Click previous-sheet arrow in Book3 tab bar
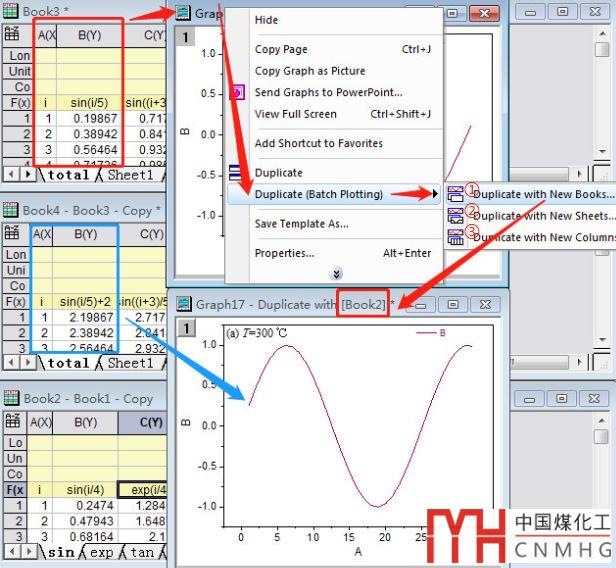Image resolution: width=616 pixels, height=568 pixels. click(x=11, y=174)
